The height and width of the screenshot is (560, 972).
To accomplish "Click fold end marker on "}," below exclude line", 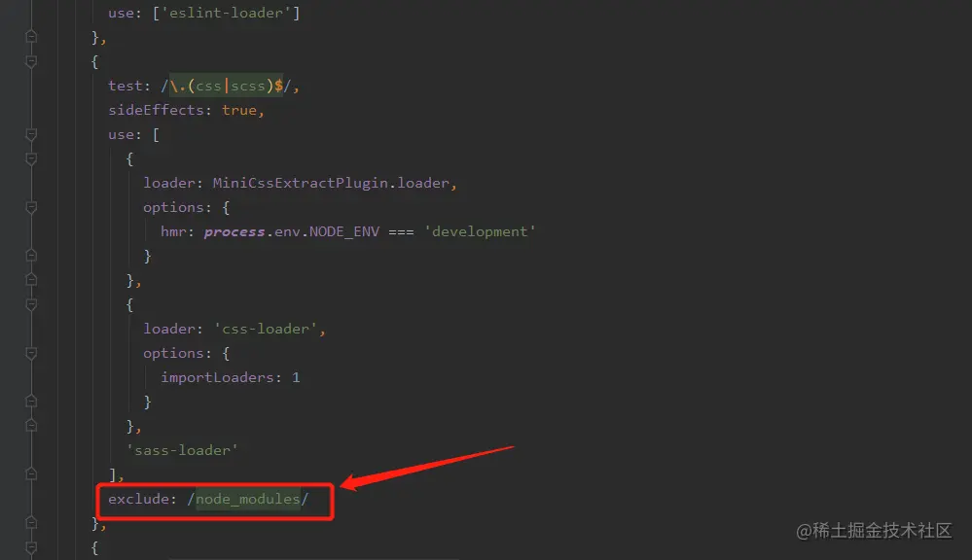I will pos(31,523).
